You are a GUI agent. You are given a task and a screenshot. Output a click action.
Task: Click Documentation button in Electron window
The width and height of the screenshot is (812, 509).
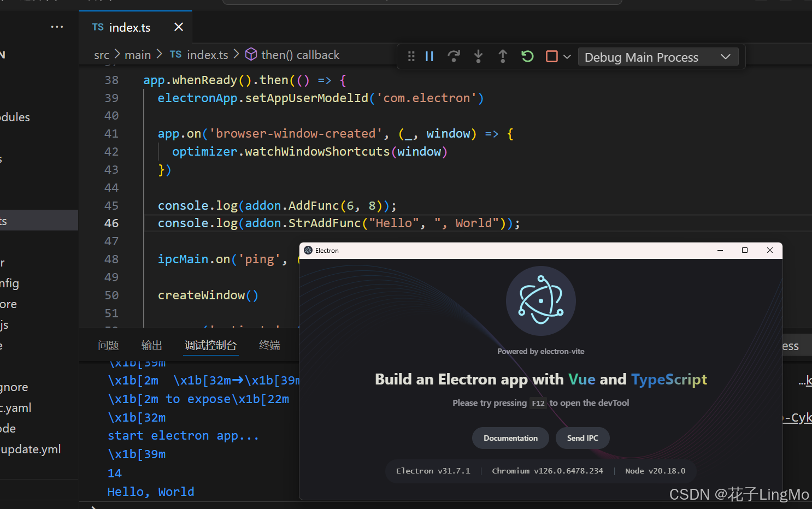point(510,438)
